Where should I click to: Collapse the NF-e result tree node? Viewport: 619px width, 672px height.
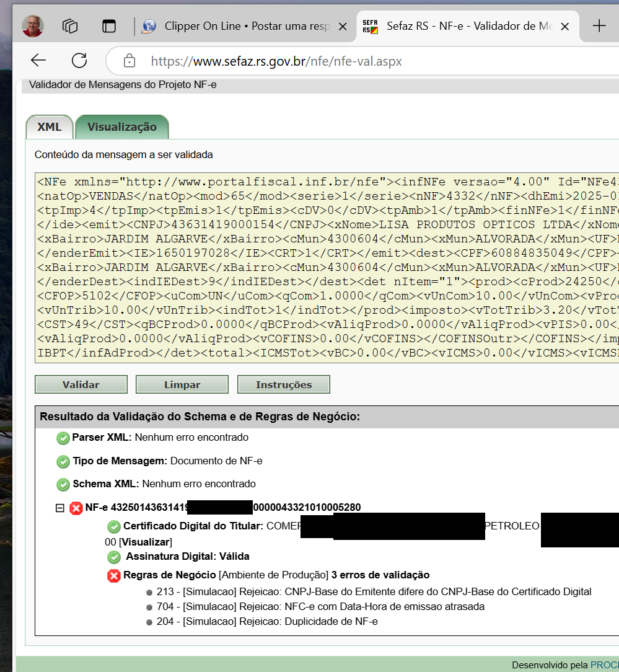[60, 508]
